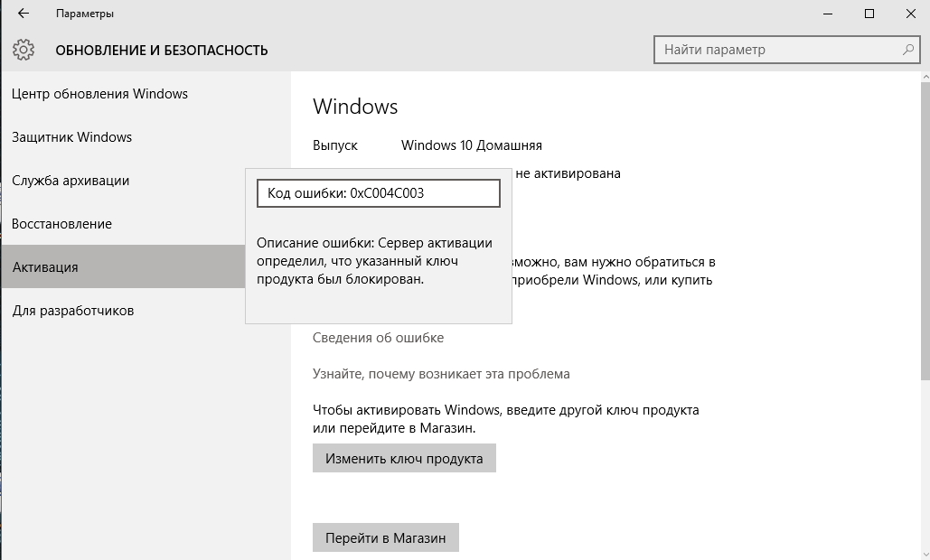Open the 'Служба архивации' section
Viewport: 930px width, 560px height.
click(70, 181)
